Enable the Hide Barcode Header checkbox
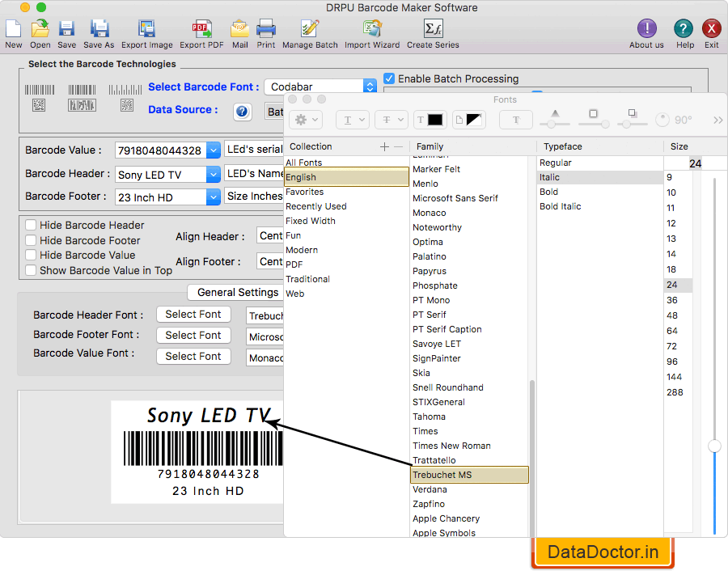The image size is (728, 571). pos(31,226)
